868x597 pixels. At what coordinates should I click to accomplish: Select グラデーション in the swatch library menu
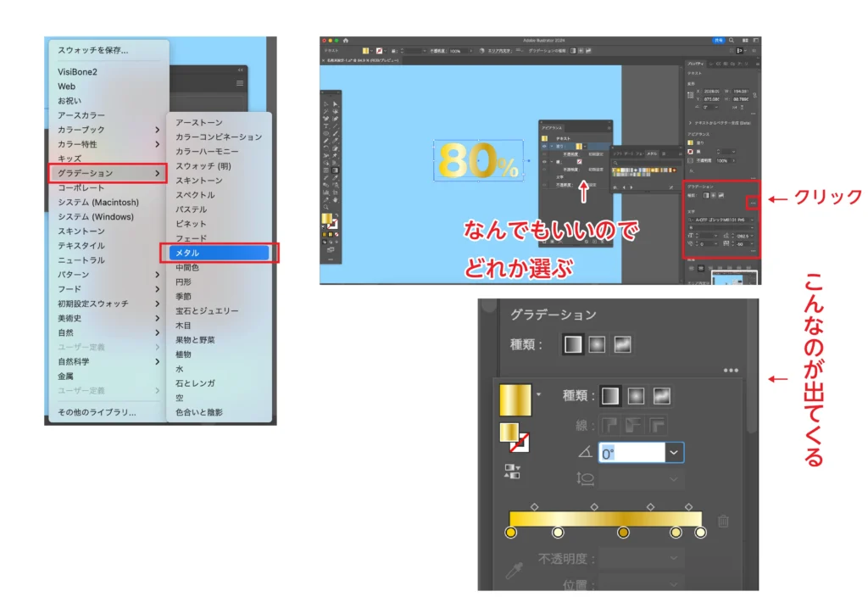[x=106, y=173]
